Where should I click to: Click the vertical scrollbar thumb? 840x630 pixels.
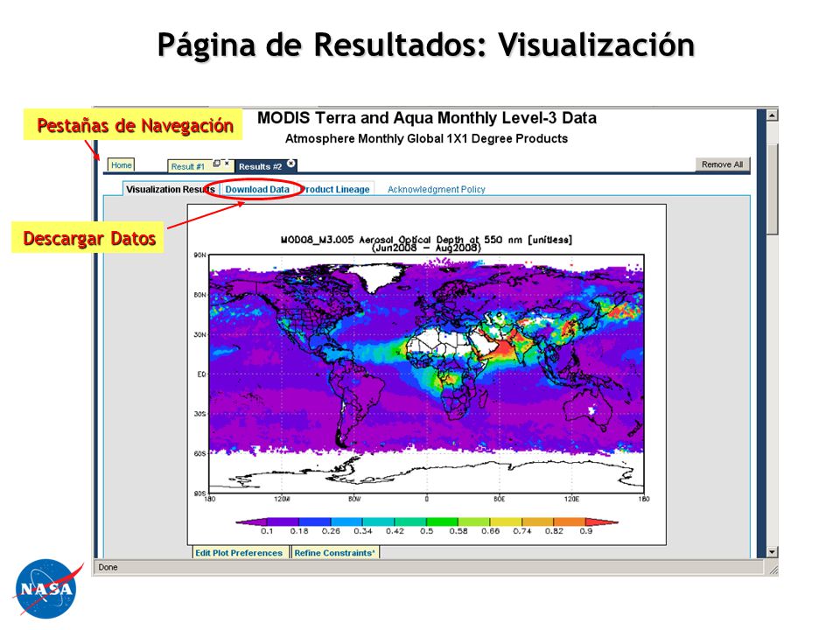click(772, 187)
